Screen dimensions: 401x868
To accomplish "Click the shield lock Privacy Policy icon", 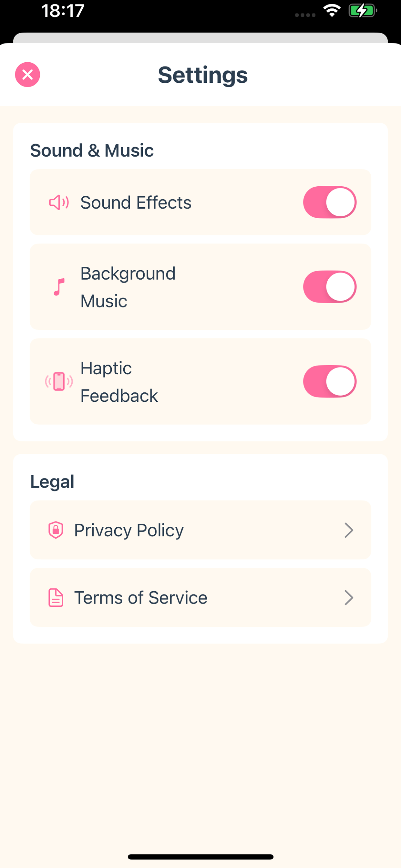I will [x=56, y=530].
